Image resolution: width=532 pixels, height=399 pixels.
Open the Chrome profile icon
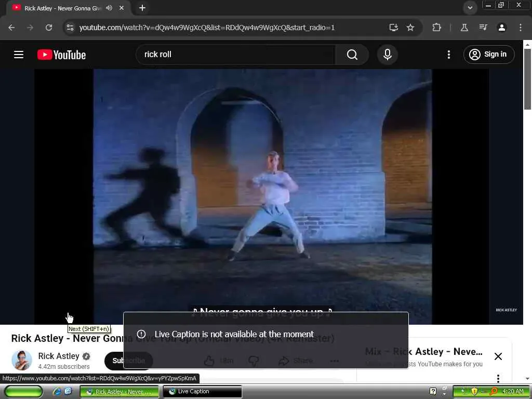point(502,28)
